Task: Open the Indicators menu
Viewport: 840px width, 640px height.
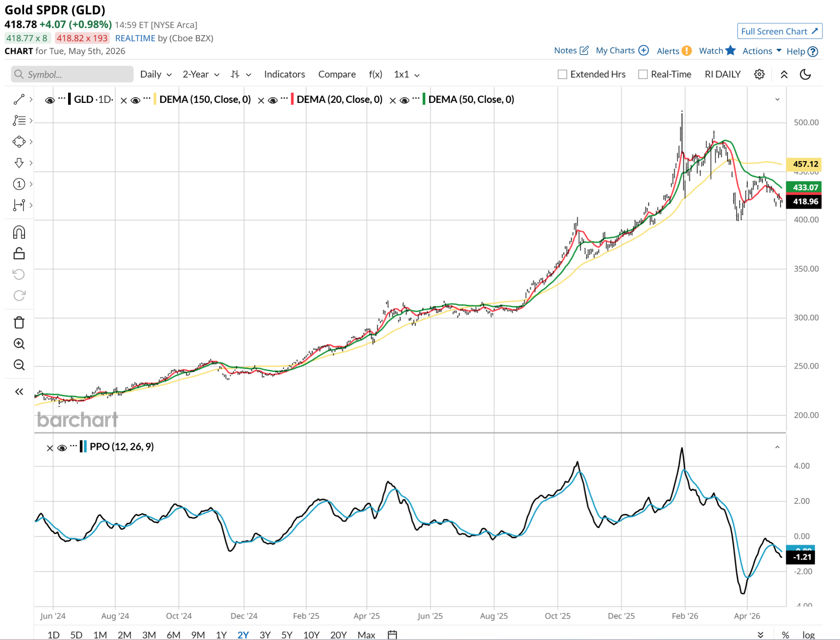Action: point(284,74)
